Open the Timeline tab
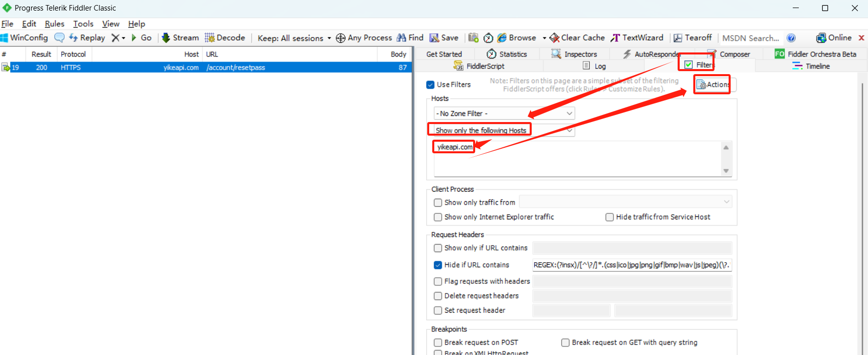 811,66
